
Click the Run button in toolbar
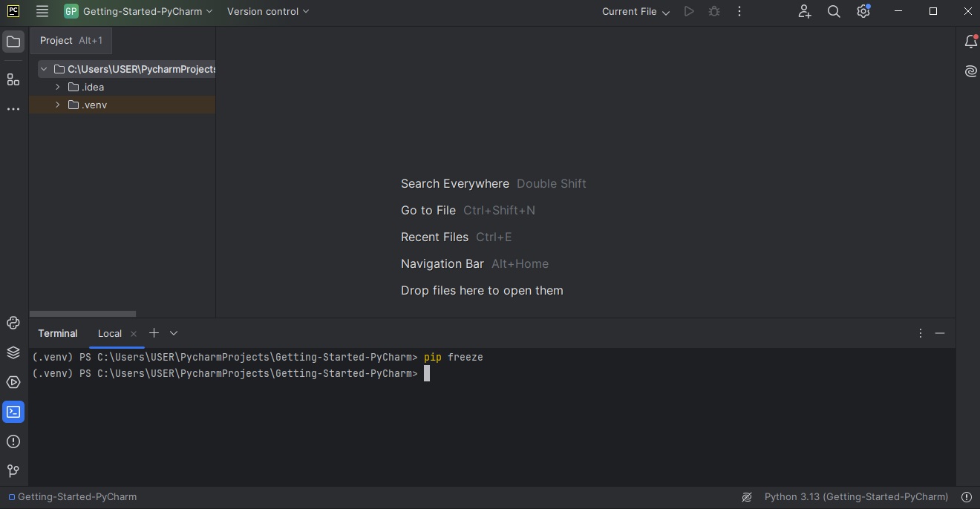[x=689, y=11]
